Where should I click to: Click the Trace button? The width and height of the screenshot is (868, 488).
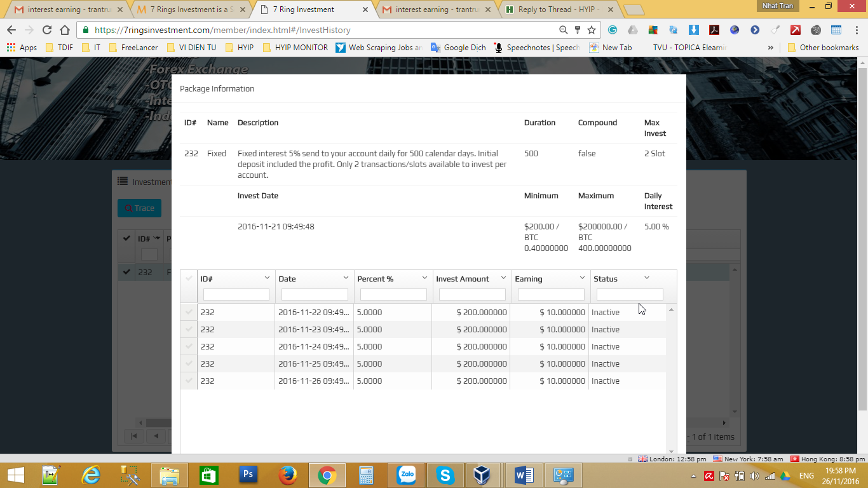(x=139, y=208)
